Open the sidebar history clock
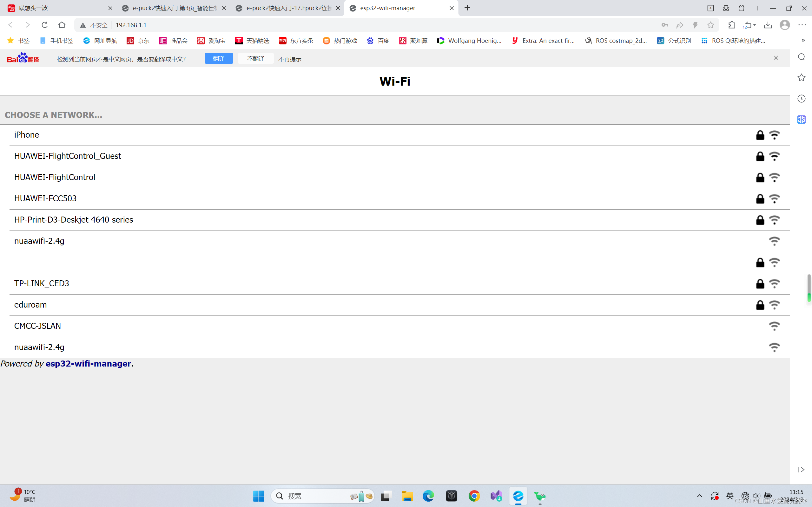 coord(801,99)
